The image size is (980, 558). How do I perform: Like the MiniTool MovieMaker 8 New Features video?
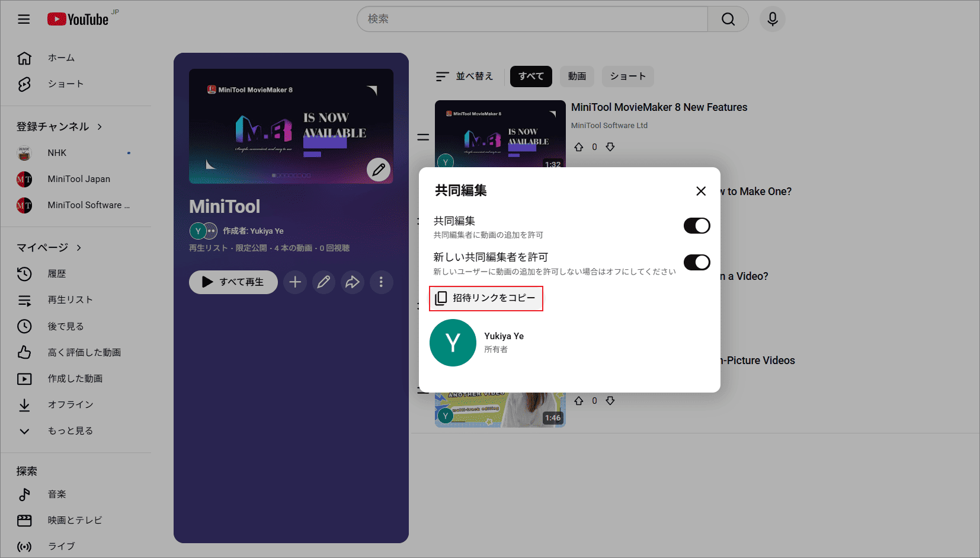[x=579, y=146]
